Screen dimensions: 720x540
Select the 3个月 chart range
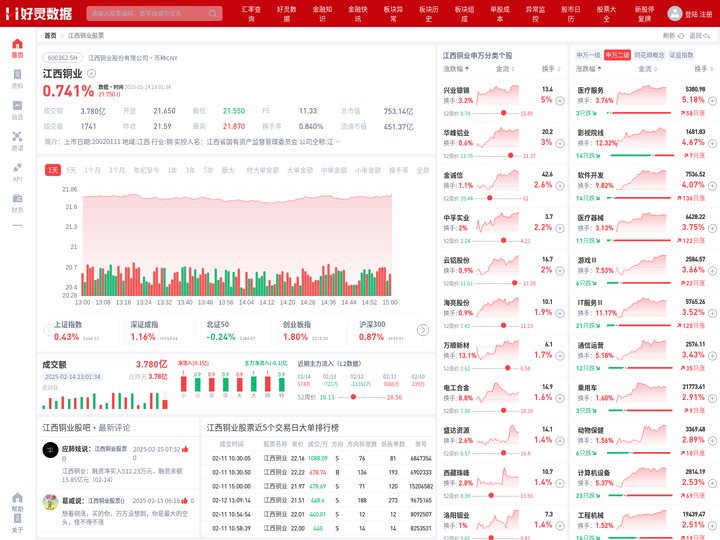pyautogui.click(x=117, y=170)
